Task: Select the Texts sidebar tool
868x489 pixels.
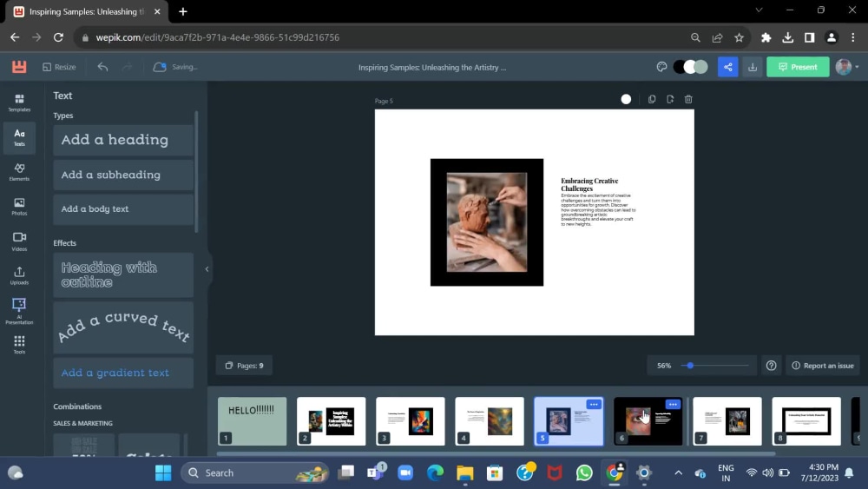Action: point(19,137)
